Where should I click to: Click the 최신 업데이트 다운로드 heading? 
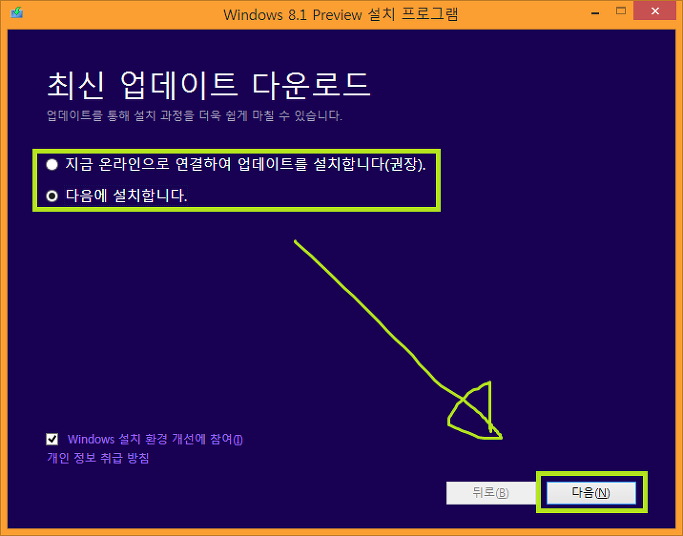click(x=209, y=84)
